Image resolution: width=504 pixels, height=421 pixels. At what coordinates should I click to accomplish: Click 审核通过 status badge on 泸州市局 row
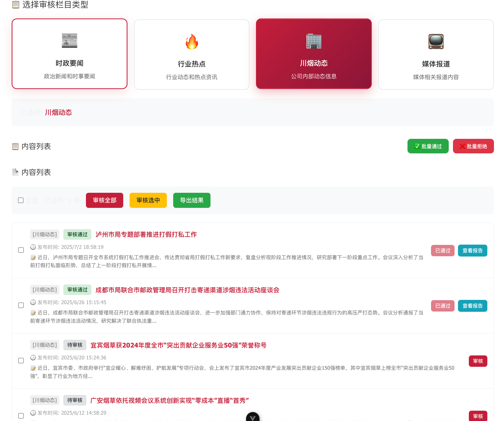coord(77,234)
